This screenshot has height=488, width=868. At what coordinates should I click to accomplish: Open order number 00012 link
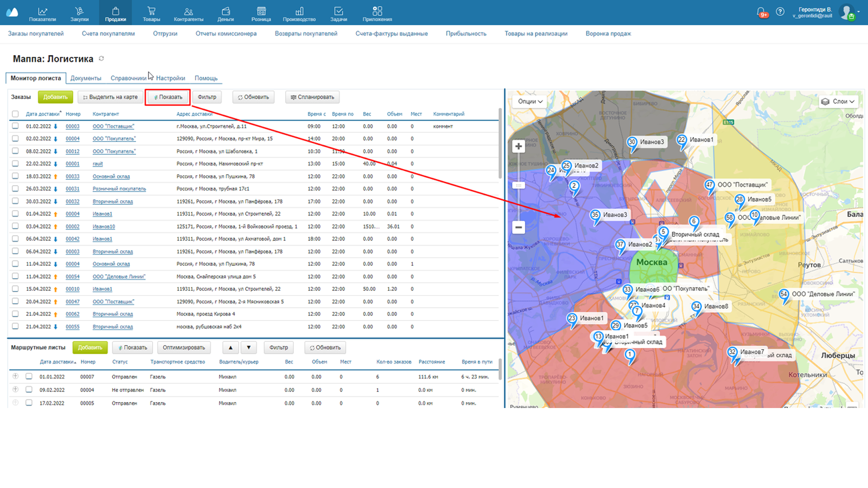point(72,151)
